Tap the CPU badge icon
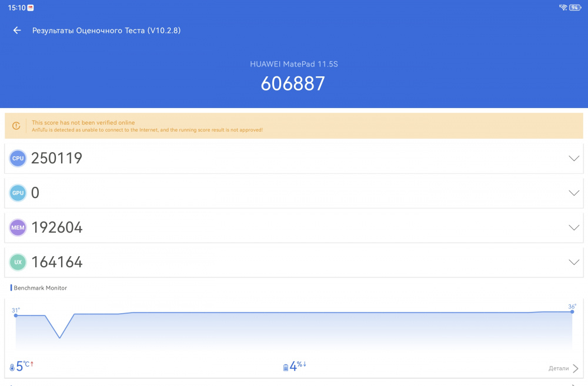The width and height of the screenshot is (588, 386). pos(18,158)
